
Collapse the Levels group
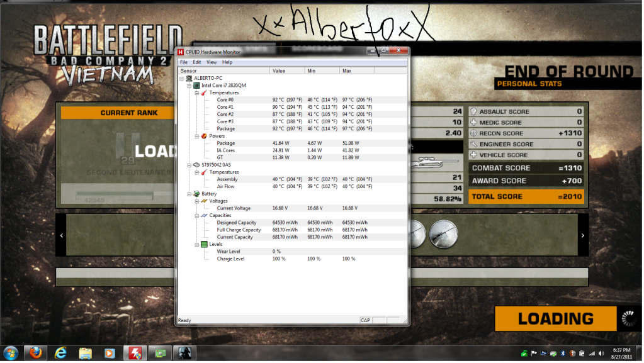[x=197, y=245]
